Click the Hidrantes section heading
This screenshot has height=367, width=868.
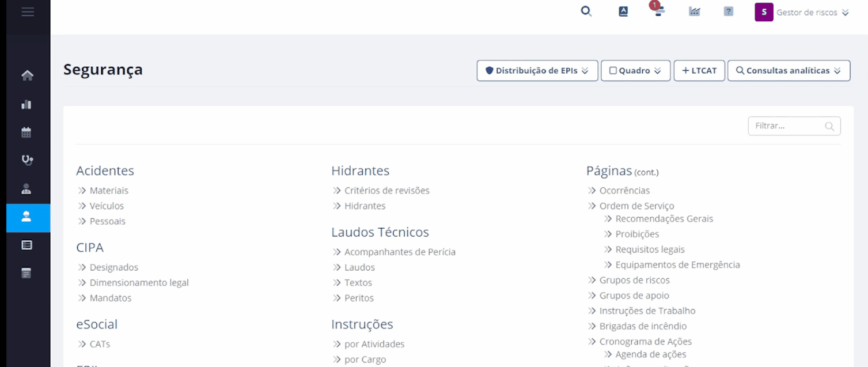point(361,171)
